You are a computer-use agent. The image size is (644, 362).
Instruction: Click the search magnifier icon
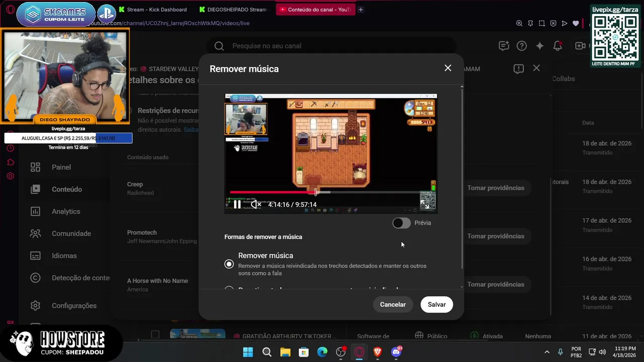click(219, 46)
